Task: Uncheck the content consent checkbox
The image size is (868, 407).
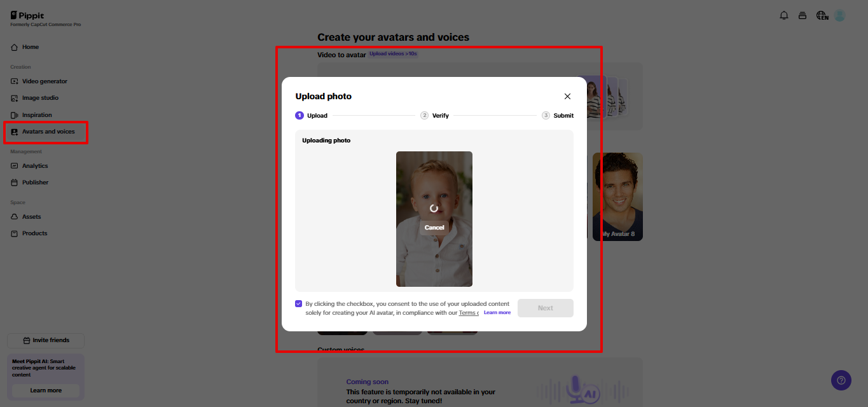Action: pos(298,303)
